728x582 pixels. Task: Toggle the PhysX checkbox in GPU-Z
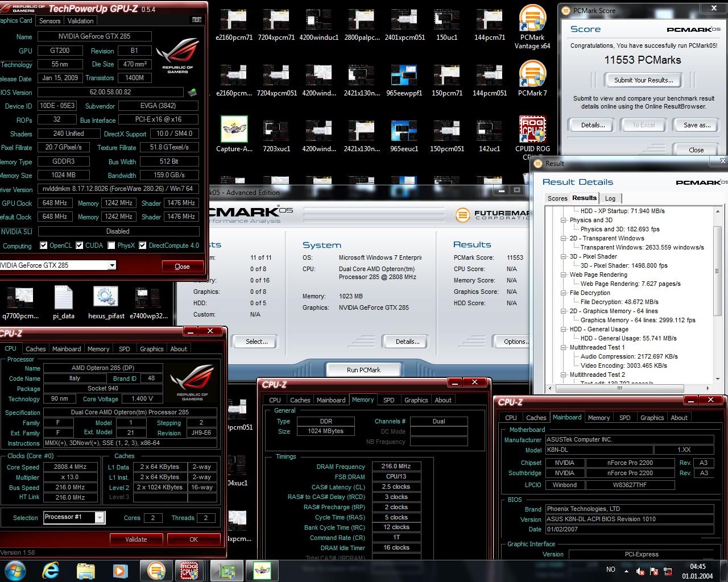pos(111,246)
